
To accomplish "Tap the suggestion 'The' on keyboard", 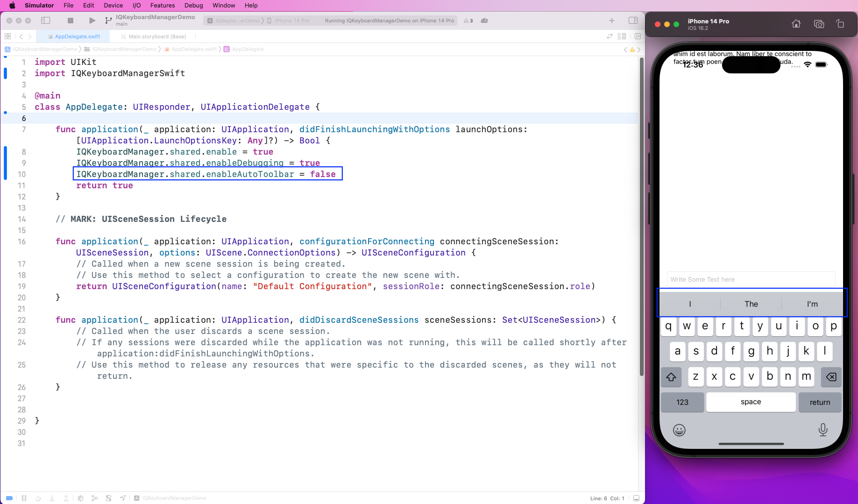I will click(x=751, y=304).
